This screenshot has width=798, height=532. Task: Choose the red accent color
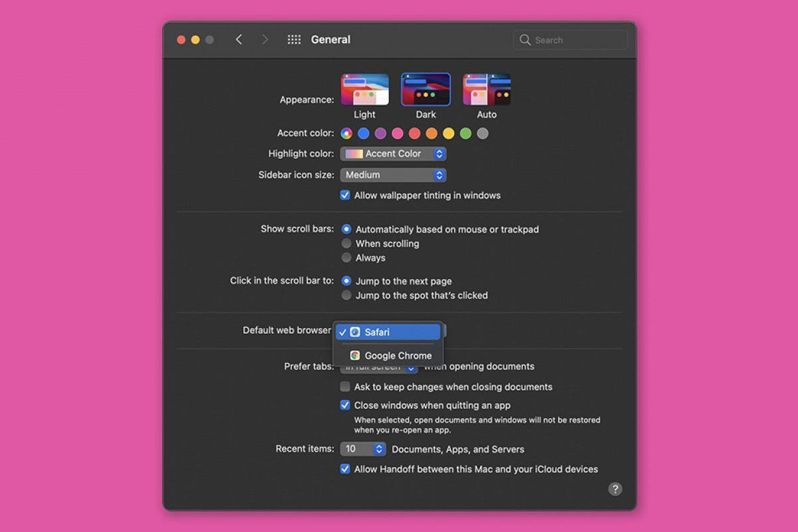click(x=415, y=133)
